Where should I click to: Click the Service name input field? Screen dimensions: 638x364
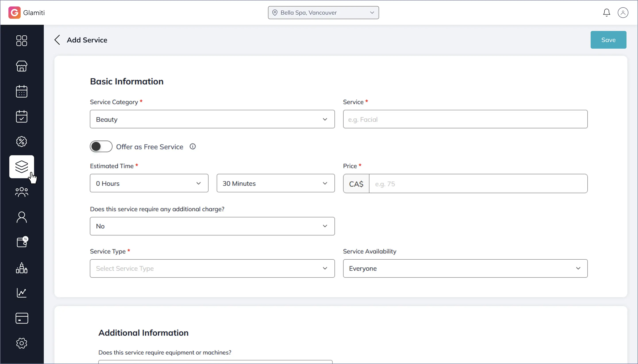(465, 119)
